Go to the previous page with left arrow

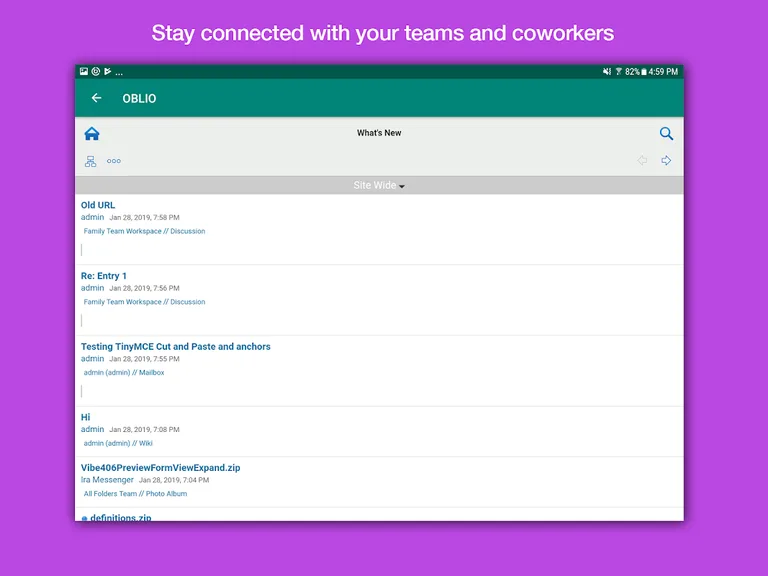point(642,160)
